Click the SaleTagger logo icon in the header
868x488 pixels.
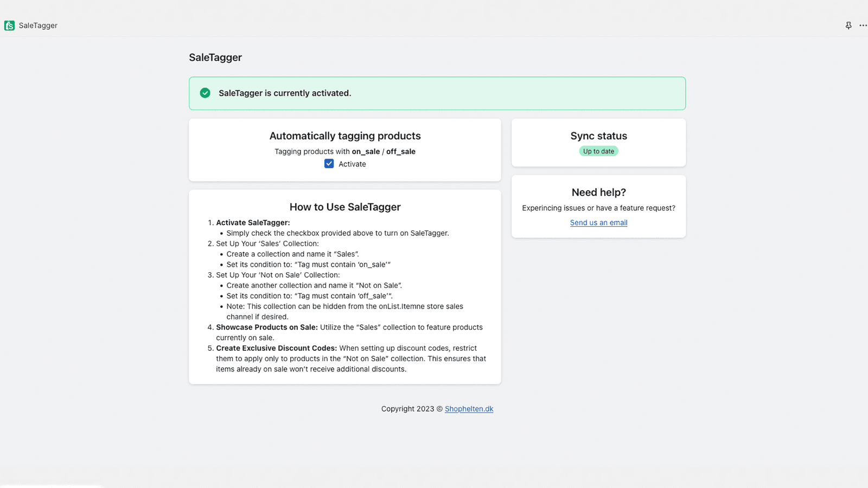(x=9, y=25)
